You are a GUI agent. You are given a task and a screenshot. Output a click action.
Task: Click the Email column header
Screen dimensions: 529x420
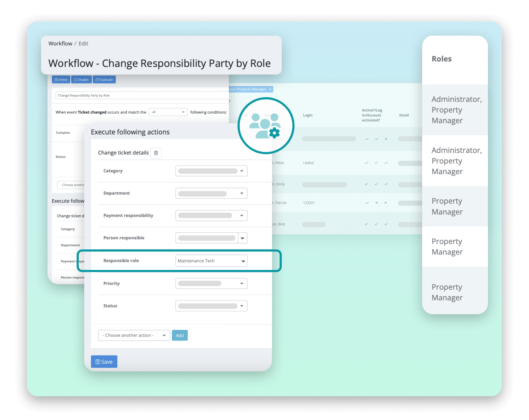404,115
